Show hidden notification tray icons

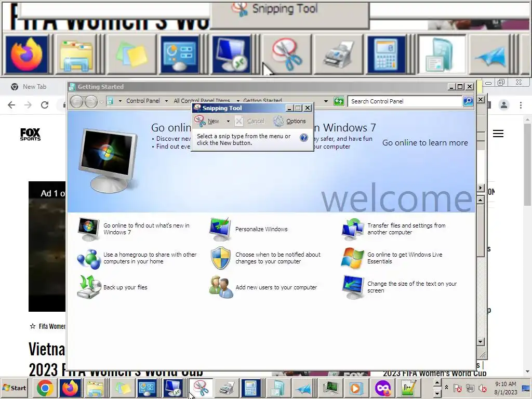(x=447, y=388)
